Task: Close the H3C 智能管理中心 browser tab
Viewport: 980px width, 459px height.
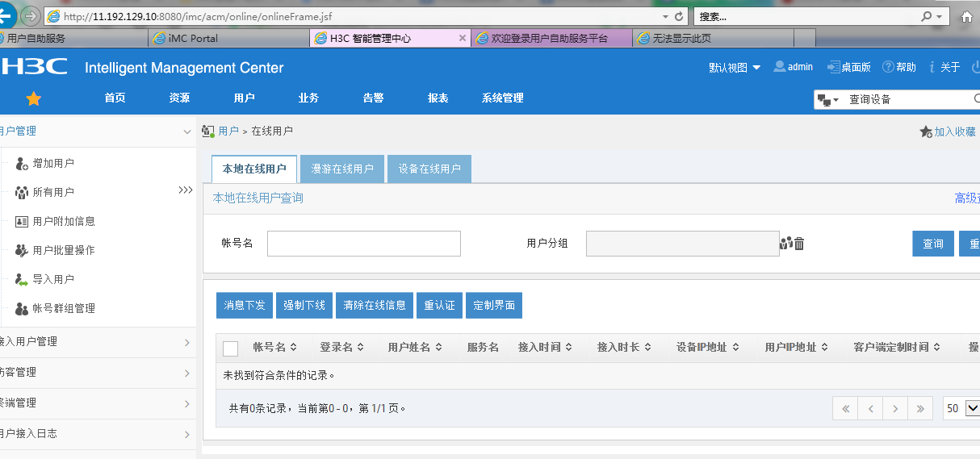Action: click(463, 38)
